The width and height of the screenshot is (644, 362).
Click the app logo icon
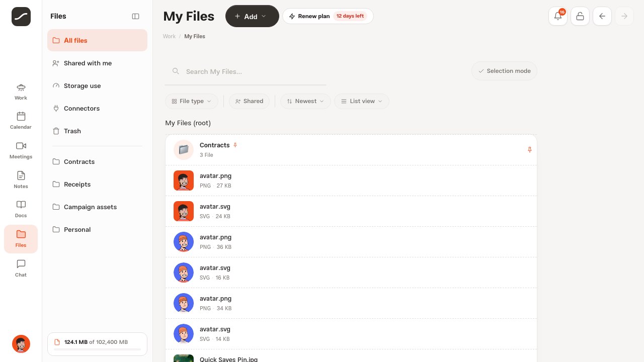click(21, 17)
